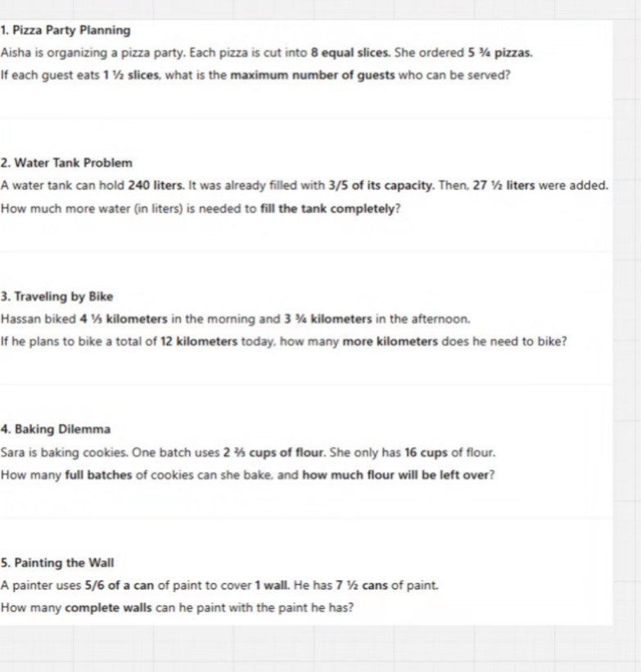Click the bold words 'complete walls'
This screenshot has width=641, height=672.
(109, 607)
